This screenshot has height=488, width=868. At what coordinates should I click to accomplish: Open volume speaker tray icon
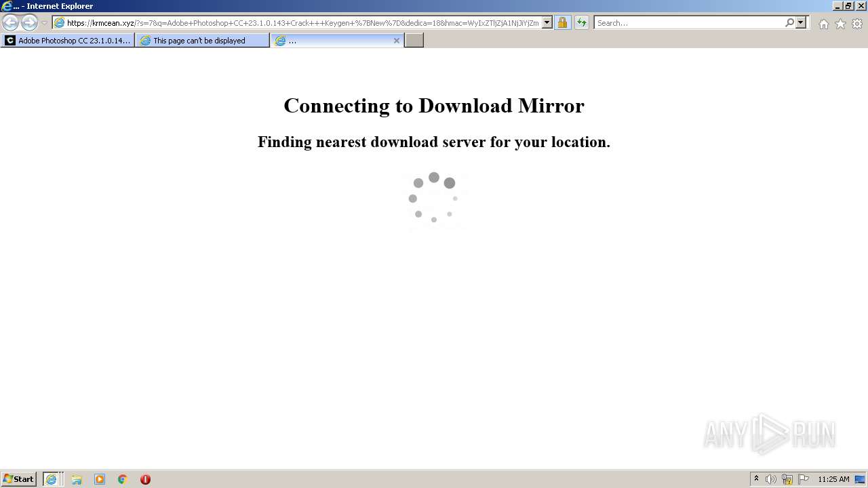click(x=771, y=479)
